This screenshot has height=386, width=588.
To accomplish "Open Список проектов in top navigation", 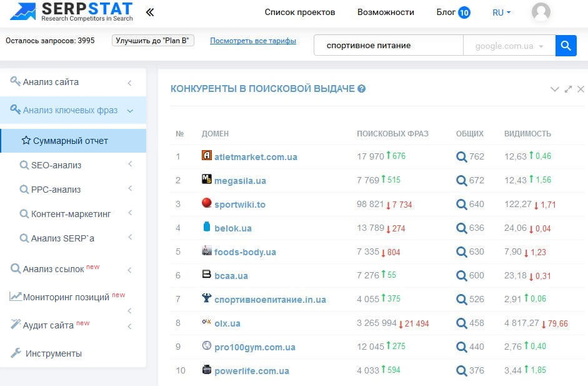I will (300, 12).
